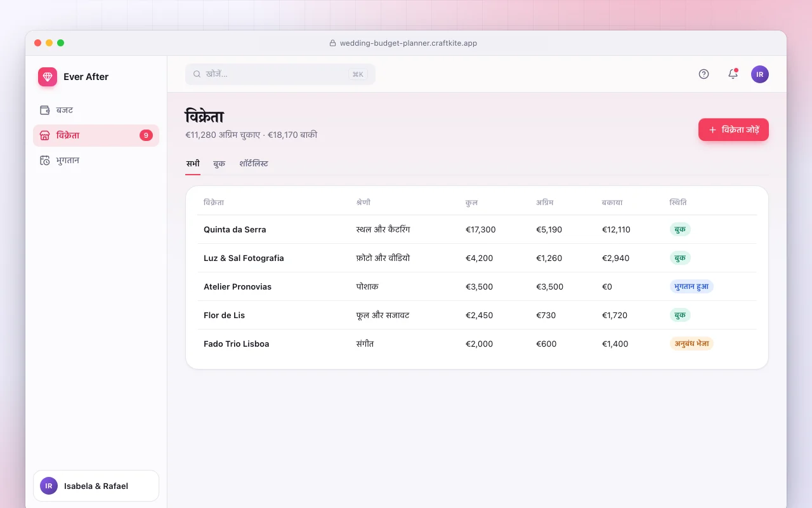Click the storefront icon beside विक्रेता

pos(45,135)
